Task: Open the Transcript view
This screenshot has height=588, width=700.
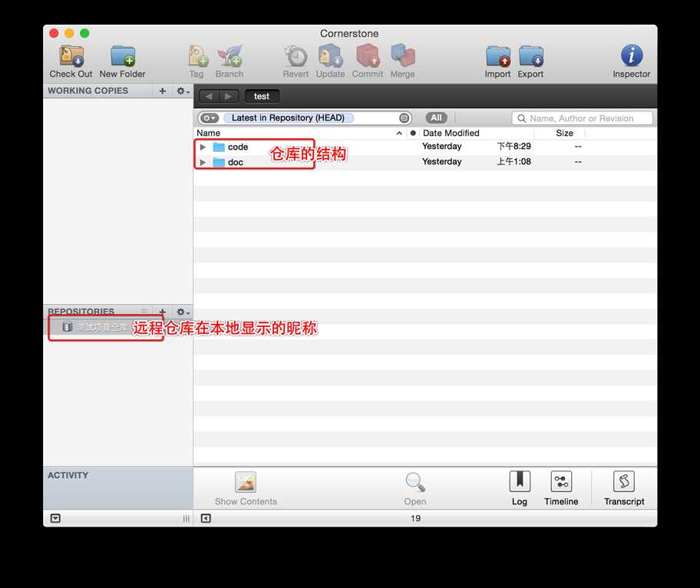Action: [624, 488]
